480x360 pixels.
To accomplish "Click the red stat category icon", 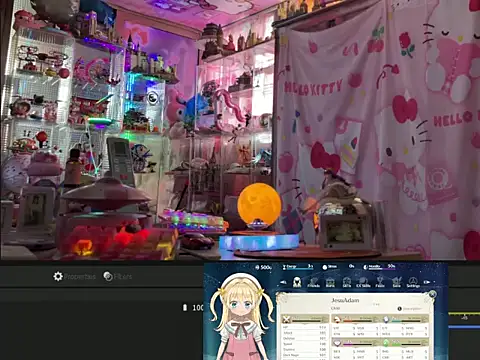I will tap(337, 319).
